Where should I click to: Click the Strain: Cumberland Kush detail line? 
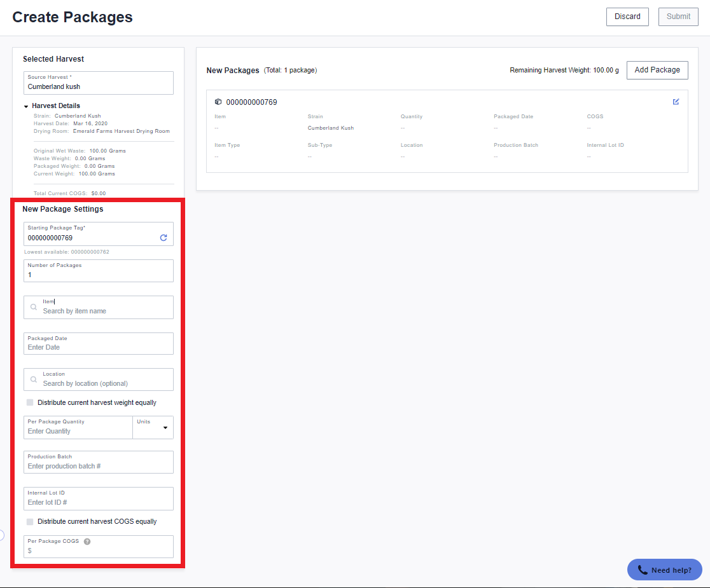(67, 116)
